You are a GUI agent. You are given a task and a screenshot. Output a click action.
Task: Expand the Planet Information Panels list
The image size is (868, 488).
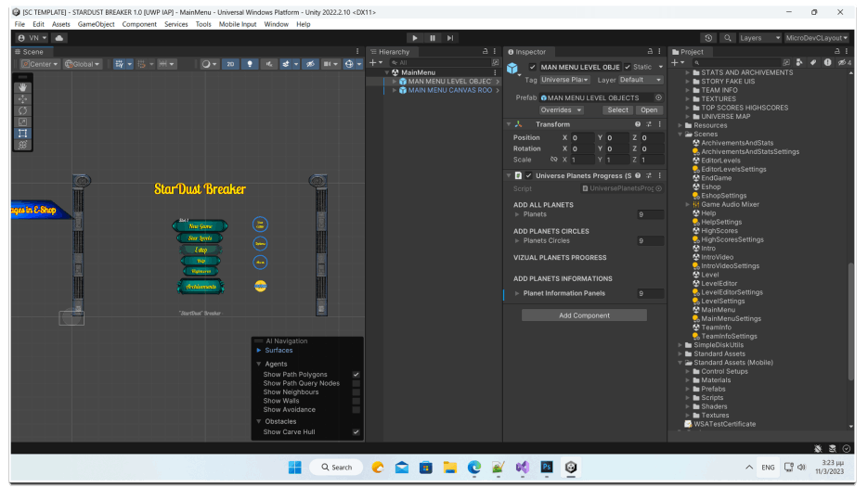(518, 293)
